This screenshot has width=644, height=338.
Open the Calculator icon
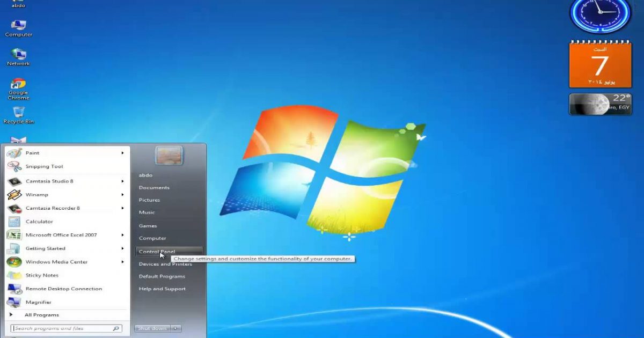(14, 222)
